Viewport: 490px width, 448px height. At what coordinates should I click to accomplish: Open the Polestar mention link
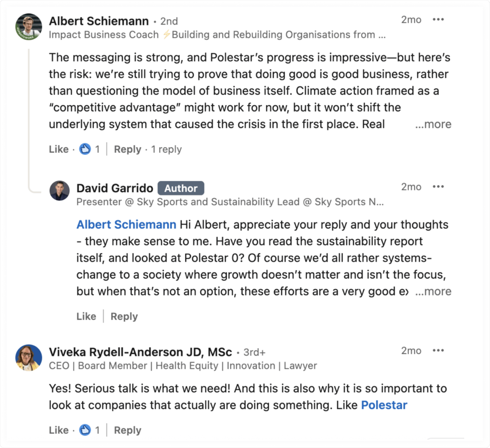pyautogui.click(x=384, y=405)
